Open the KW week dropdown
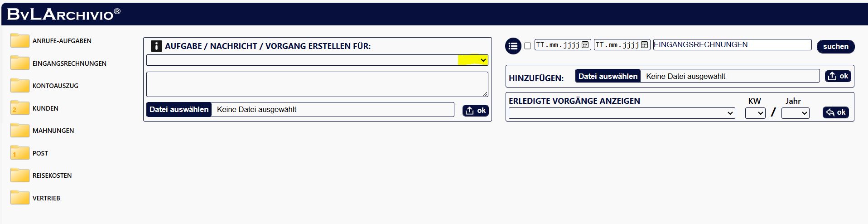 point(755,113)
